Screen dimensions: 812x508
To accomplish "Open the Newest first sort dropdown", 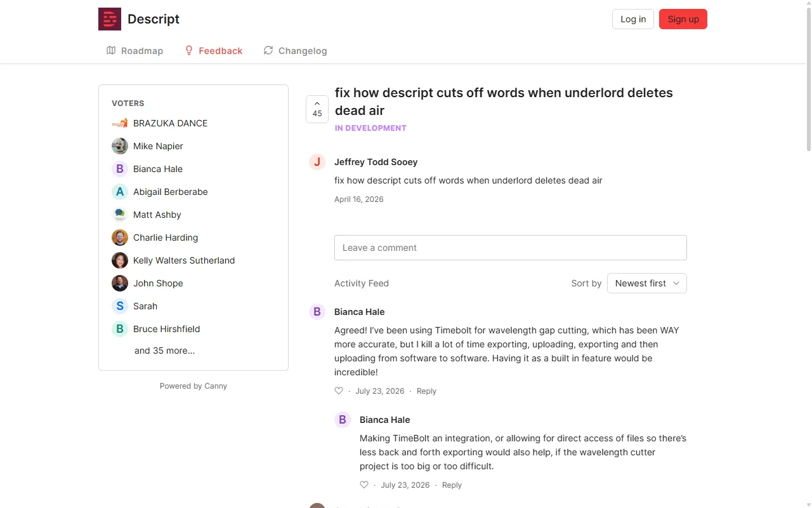I will (647, 283).
